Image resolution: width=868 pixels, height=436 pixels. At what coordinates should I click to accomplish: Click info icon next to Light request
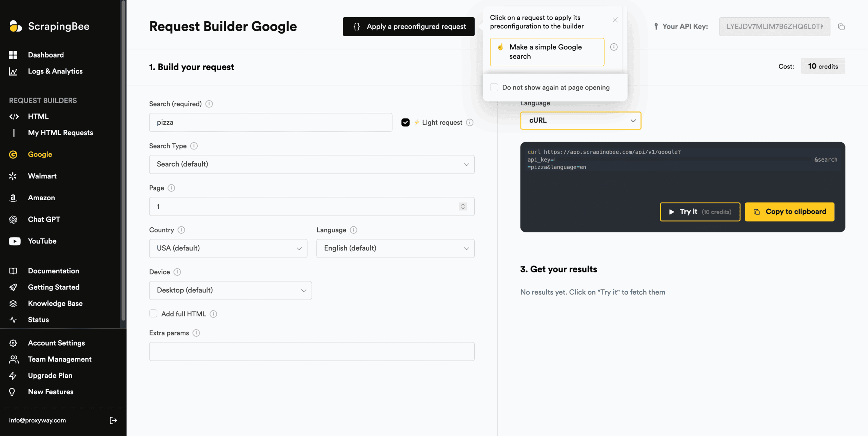(x=470, y=122)
